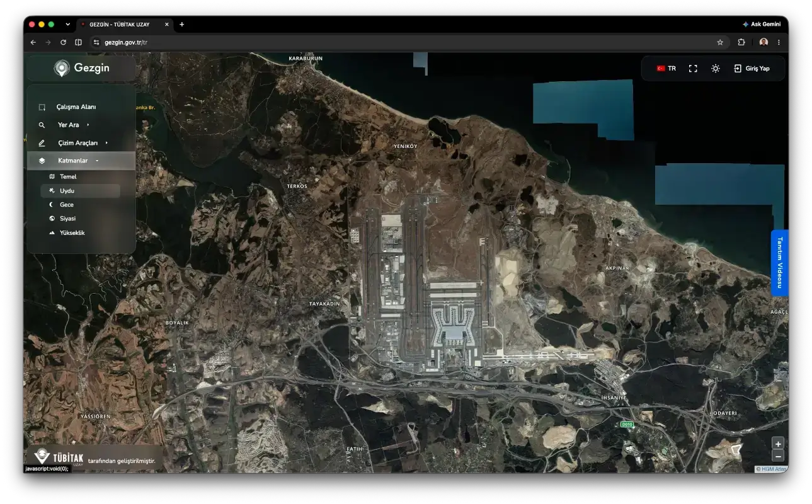Select the GEZGİN - TÜBİTAK UZAY tab
The height and width of the screenshot is (504, 812).
tap(125, 25)
